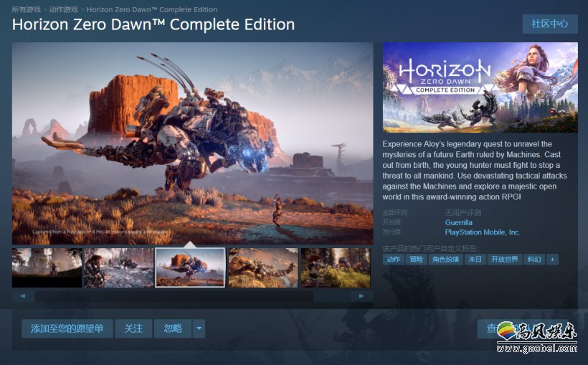Select the 开放世界 tag
Viewport: 588px width, 365px height.
click(505, 259)
